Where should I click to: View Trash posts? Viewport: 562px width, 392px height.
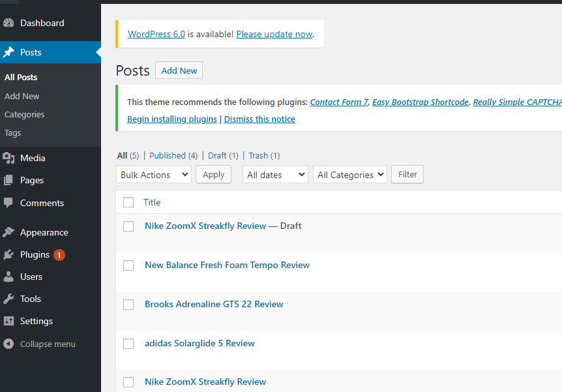pyautogui.click(x=258, y=156)
